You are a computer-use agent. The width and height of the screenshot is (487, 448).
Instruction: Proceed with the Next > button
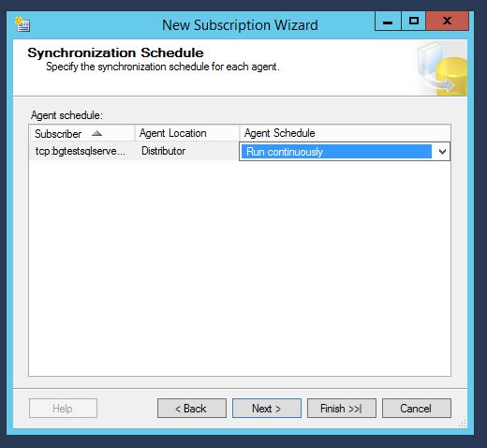click(267, 408)
